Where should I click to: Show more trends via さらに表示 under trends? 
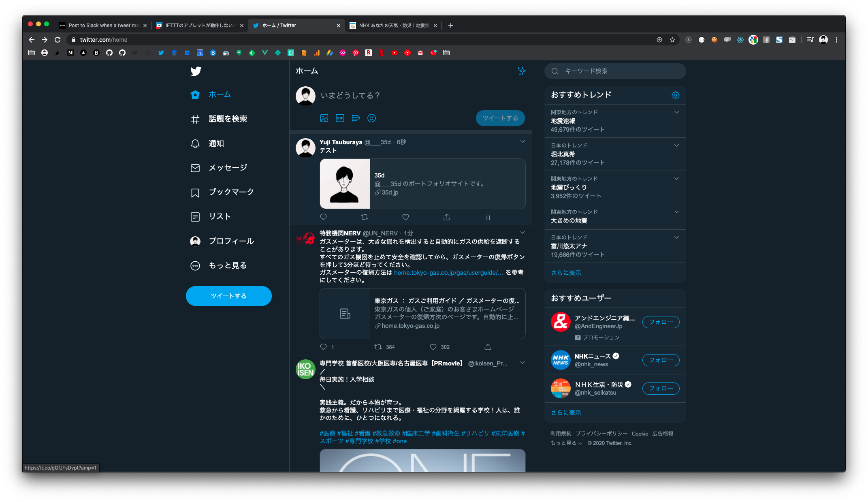566,273
